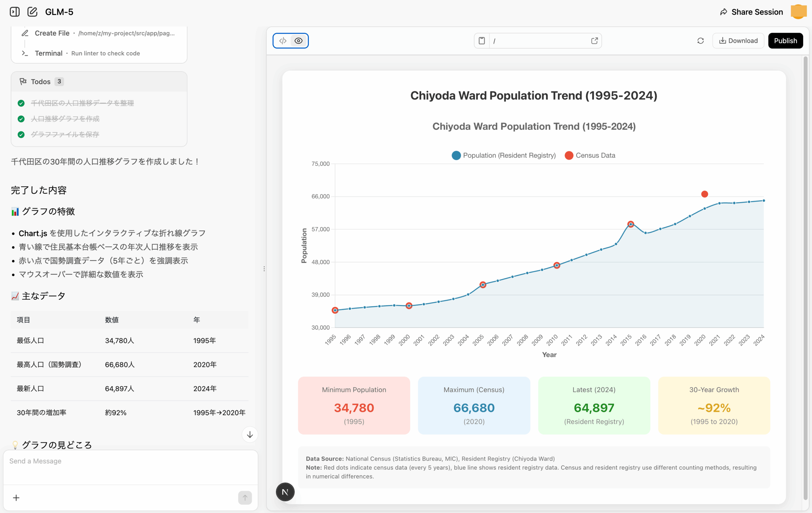Expand the Todos list showing 3 items
The height and width of the screenshot is (513, 812).
click(41, 81)
